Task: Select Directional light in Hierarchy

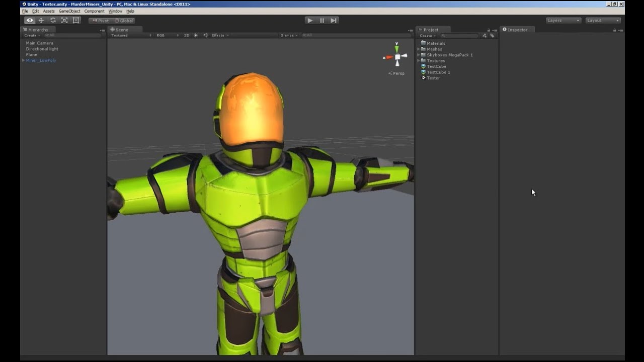Action: pyautogui.click(x=42, y=49)
